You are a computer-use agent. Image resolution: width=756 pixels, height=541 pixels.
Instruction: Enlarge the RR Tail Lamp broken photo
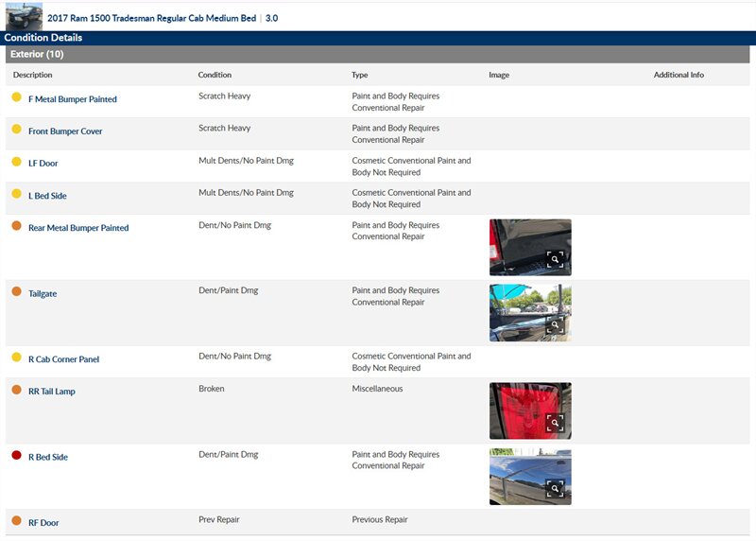tap(530, 410)
